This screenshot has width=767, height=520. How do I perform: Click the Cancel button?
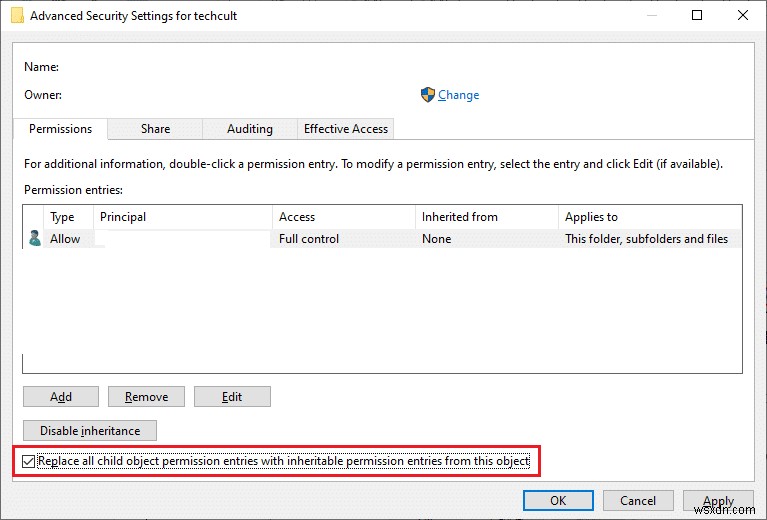tap(638, 501)
